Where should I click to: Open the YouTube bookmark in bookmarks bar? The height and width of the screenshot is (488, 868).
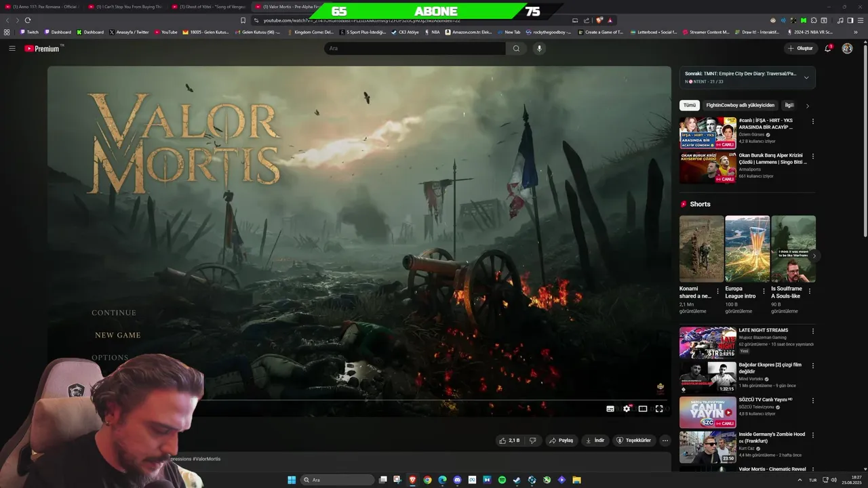click(x=166, y=32)
